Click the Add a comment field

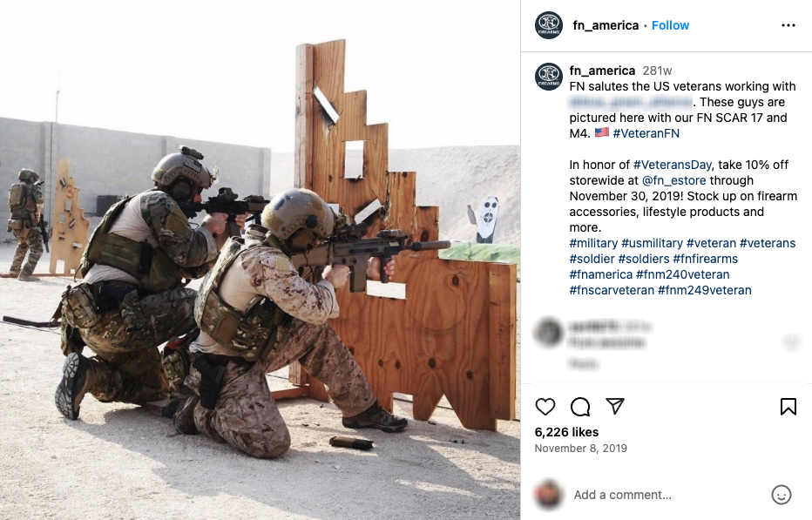[668, 495]
